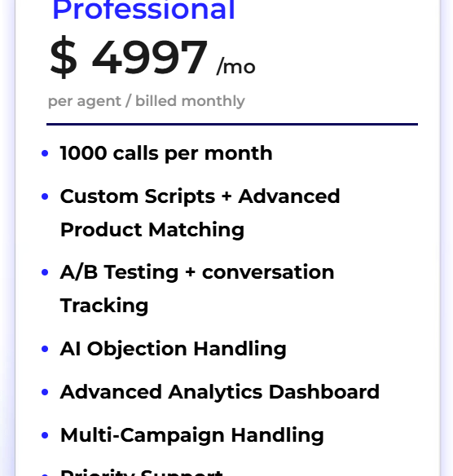Click the 1000 calls per month item

(x=166, y=153)
